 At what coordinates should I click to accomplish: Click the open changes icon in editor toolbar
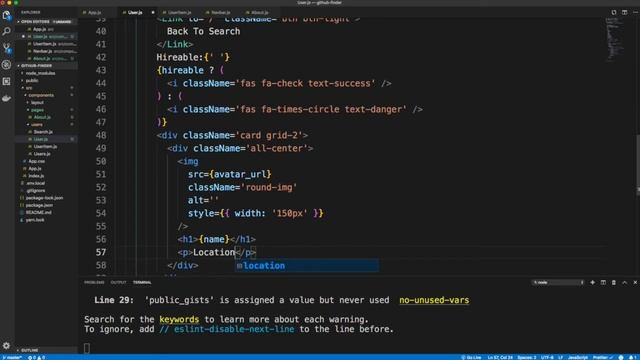pos(613,12)
